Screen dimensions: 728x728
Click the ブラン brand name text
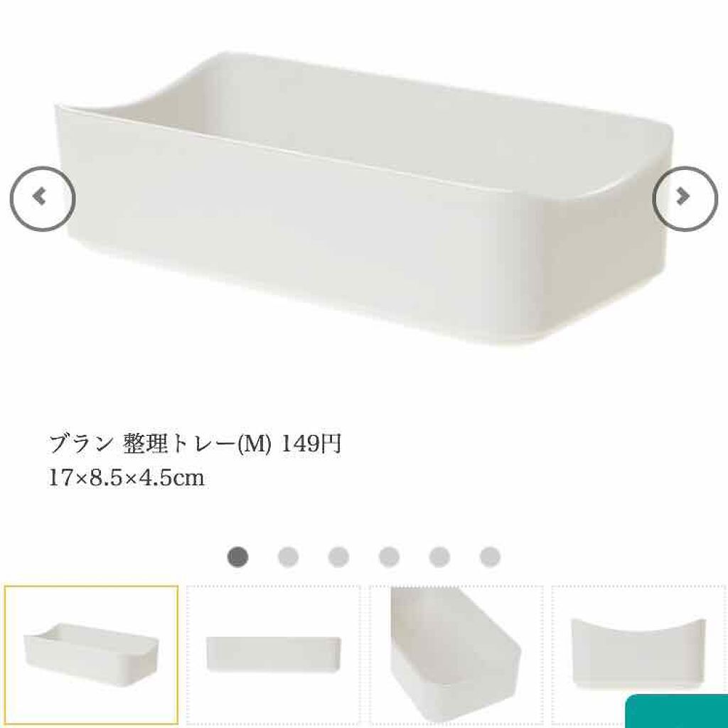coord(80,444)
